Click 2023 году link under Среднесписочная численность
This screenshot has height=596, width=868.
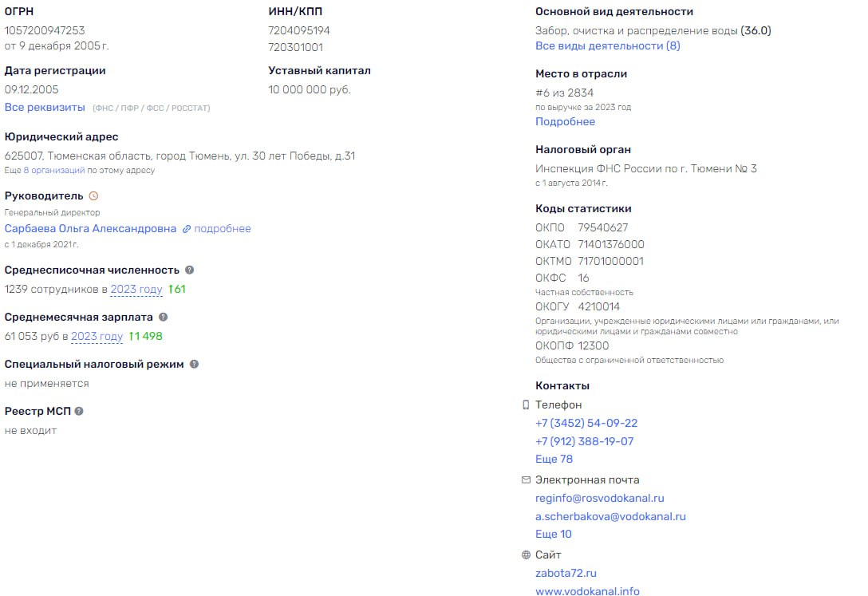(x=136, y=290)
